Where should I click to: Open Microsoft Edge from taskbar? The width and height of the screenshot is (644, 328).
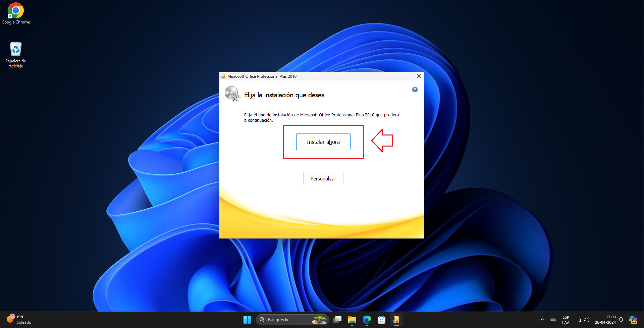click(x=367, y=320)
